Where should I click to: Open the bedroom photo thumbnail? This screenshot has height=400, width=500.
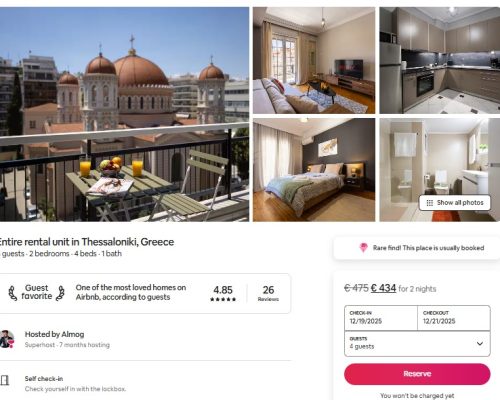click(x=314, y=170)
